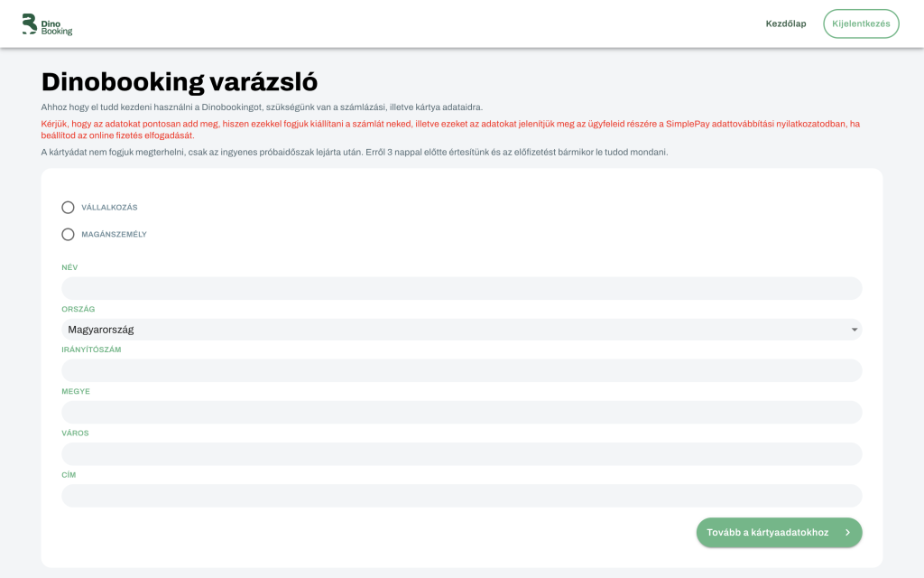Viewport: 924px width, 578px height.
Task: Click the Város input field
Action: click(461, 454)
